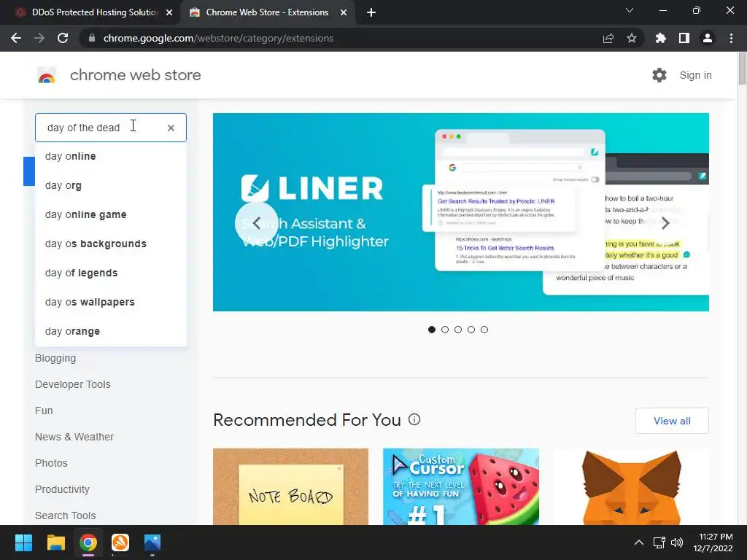The image size is (747, 560).
Task: Choose suggestion 'day online game'
Action: (x=111, y=215)
